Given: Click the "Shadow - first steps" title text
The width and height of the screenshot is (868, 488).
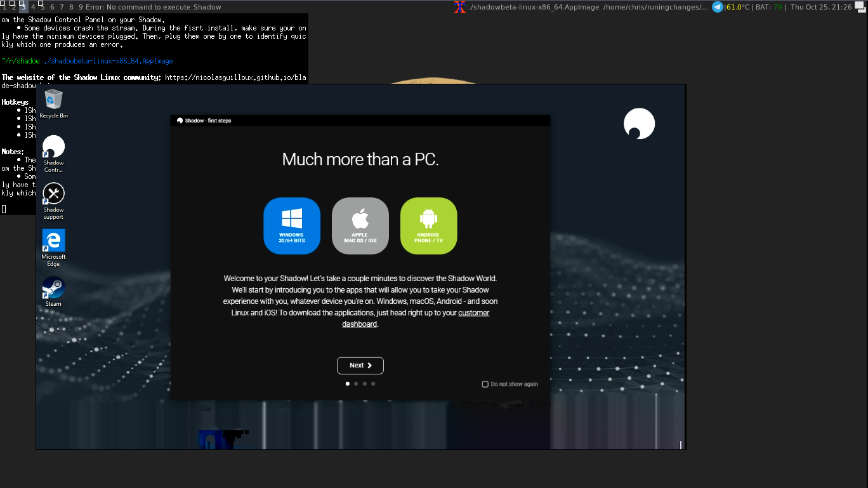Looking at the screenshot, I should (x=208, y=121).
